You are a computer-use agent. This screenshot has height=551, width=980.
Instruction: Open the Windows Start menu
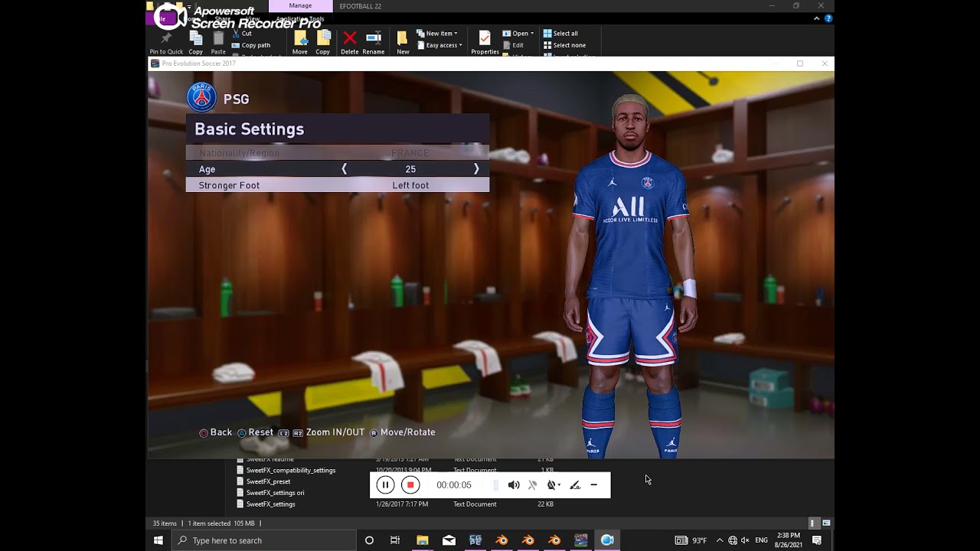pyautogui.click(x=158, y=540)
